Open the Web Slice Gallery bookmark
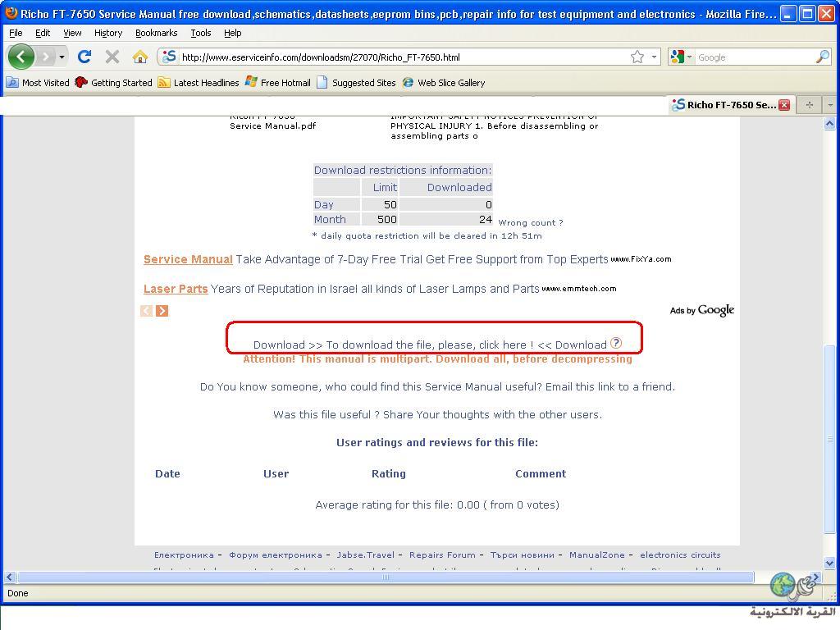Image resolution: width=840 pixels, height=630 pixels. pyautogui.click(x=444, y=83)
